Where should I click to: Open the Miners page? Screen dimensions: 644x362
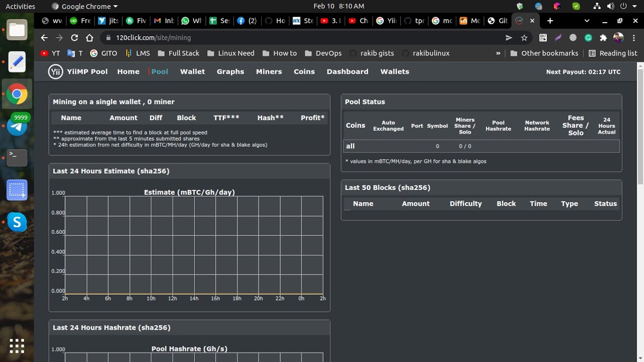(x=269, y=71)
